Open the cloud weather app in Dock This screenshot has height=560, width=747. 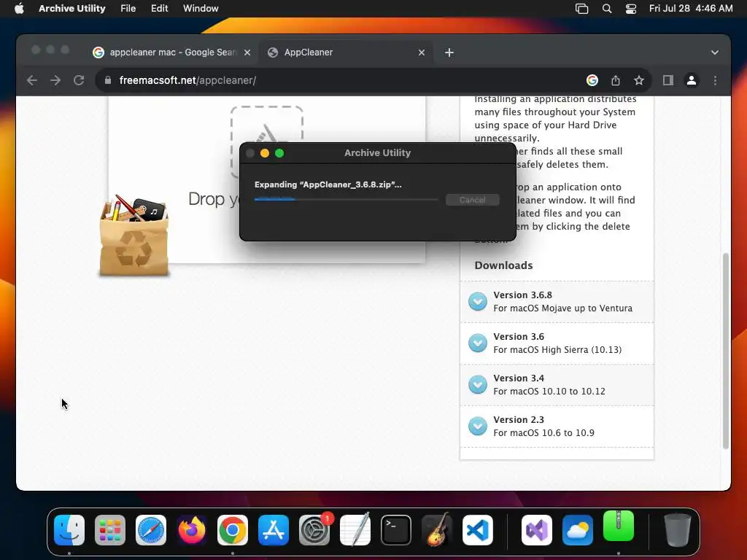(x=578, y=530)
